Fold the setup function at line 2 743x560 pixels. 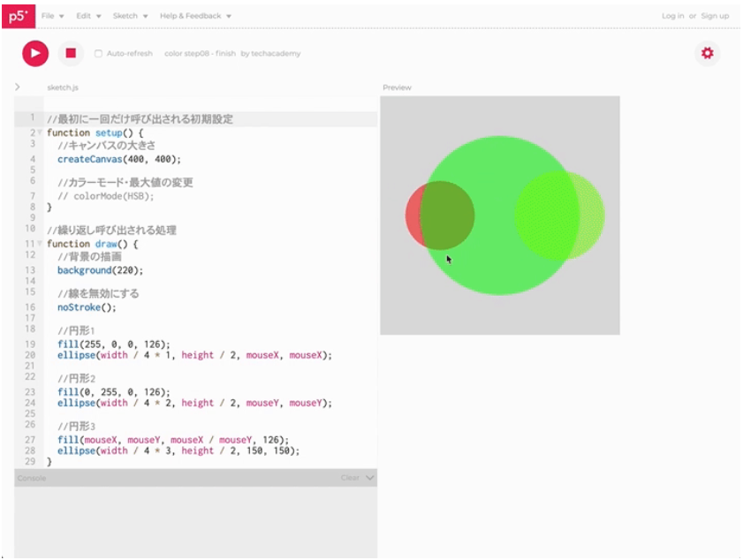[x=40, y=132]
